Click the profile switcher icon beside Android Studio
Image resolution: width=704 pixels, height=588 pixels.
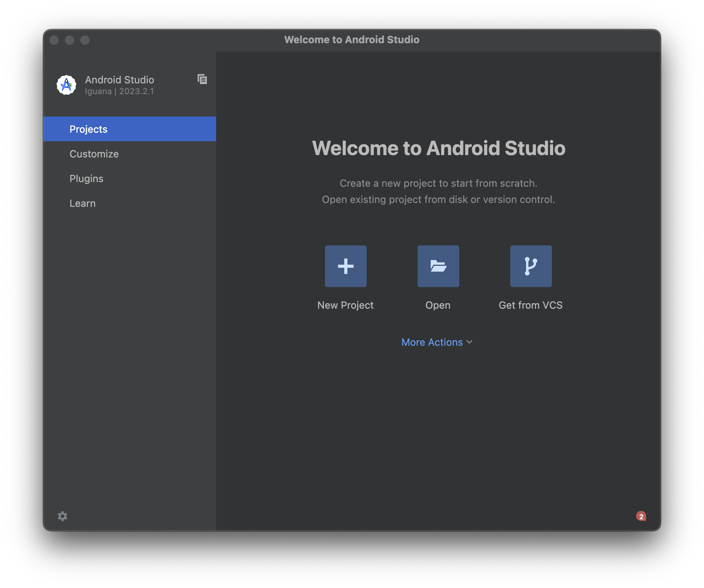click(202, 79)
